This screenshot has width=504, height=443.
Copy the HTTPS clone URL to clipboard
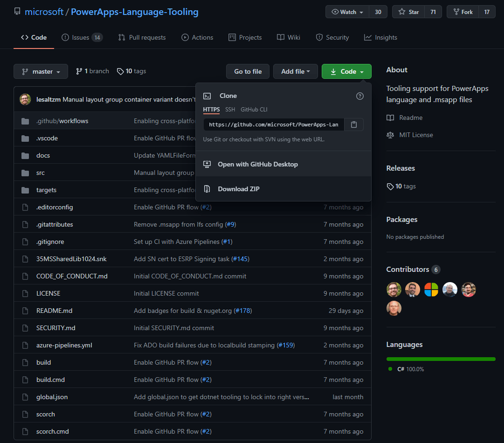(354, 125)
